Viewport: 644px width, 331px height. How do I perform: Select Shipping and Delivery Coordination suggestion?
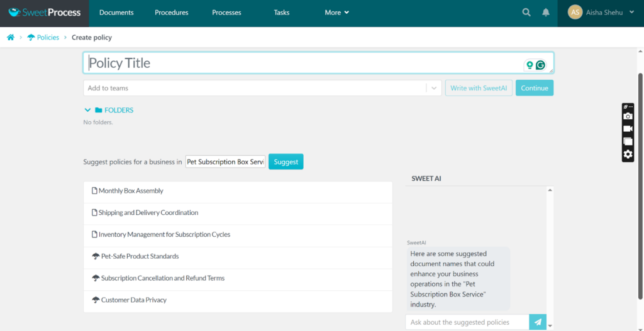[238, 212]
